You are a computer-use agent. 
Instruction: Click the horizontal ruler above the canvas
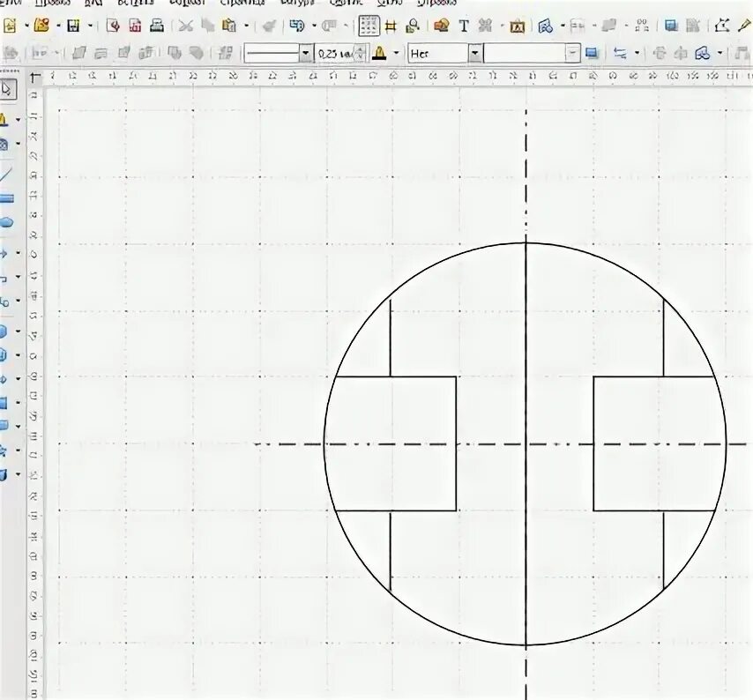pyautogui.click(x=398, y=76)
